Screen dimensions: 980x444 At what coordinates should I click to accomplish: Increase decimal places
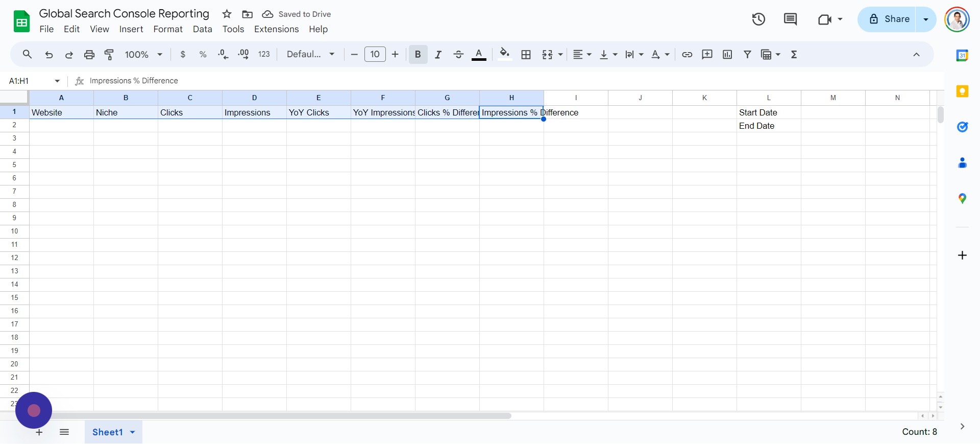click(x=243, y=55)
